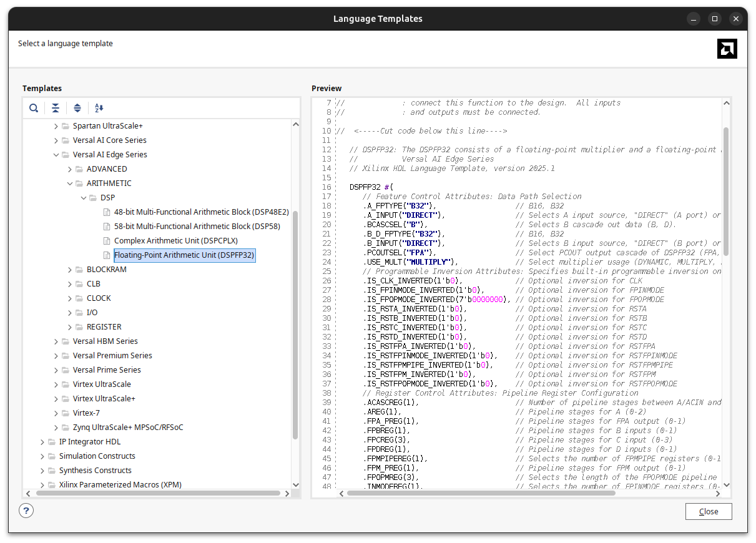Expand Xilinx Parameterized Macros (XPM) node
756x543 pixels.
click(42, 485)
